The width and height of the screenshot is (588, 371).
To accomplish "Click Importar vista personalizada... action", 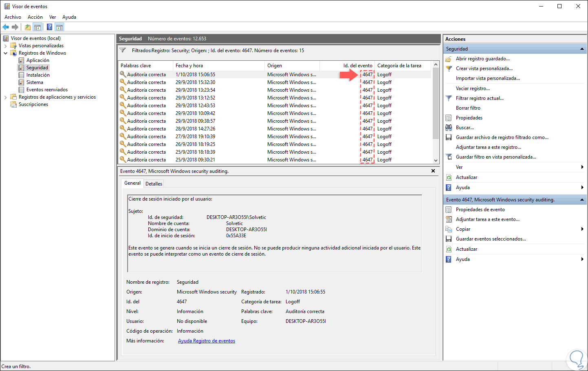I will pyautogui.click(x=488, y=78).
